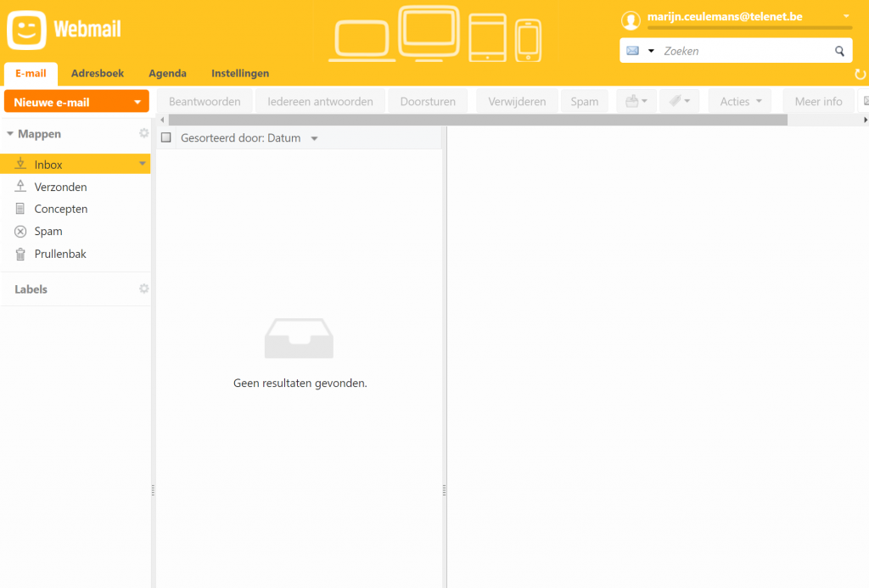The width and height of the screenshot is (869, 588).
Task: Click the Beantwoorden button
Action: [205, 102]
